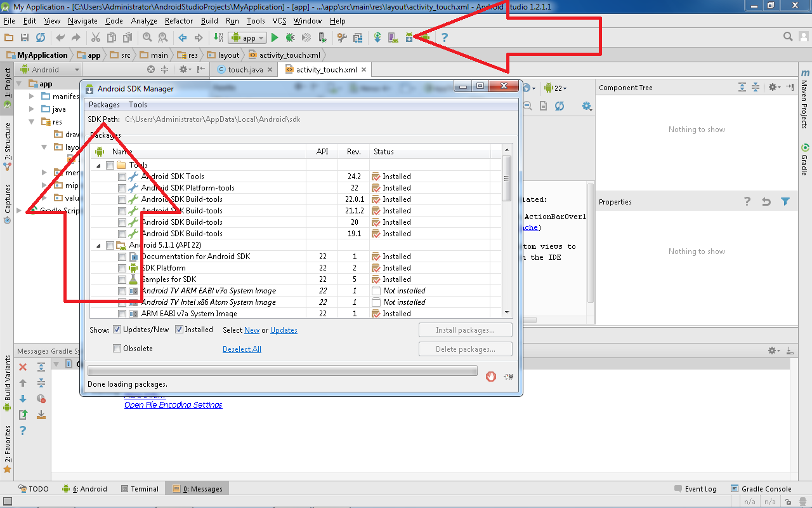Check Documentation for Android SDK checkbox

coord(122,257)
